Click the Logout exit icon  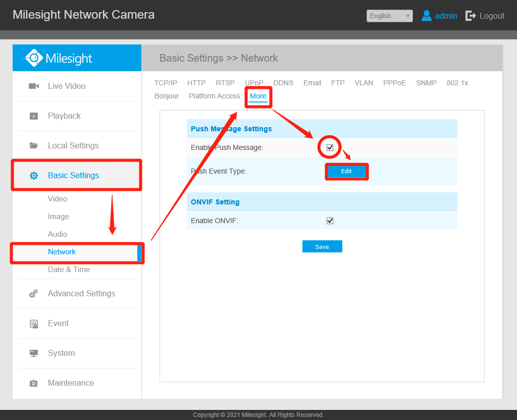471,16
